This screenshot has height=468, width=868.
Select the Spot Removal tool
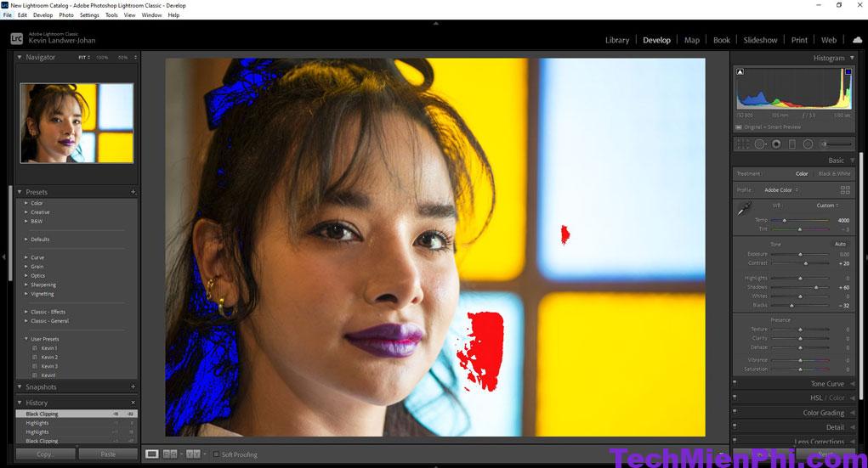pyautogui.click(x=760, y=144)
